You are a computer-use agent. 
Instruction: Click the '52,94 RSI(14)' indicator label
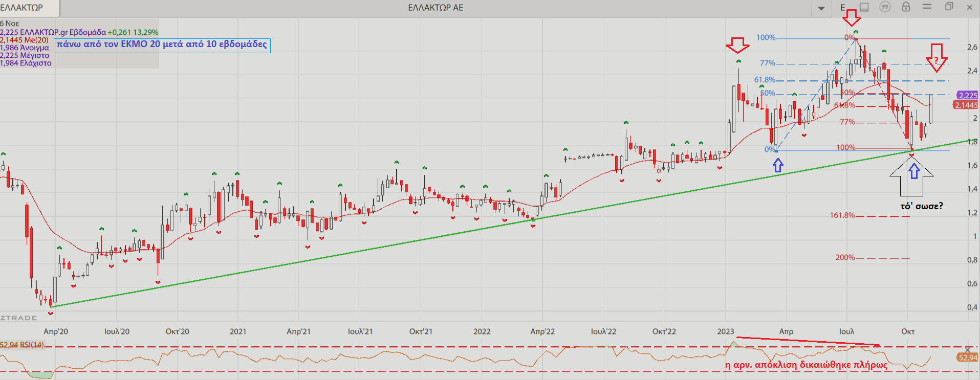(22, 345)
